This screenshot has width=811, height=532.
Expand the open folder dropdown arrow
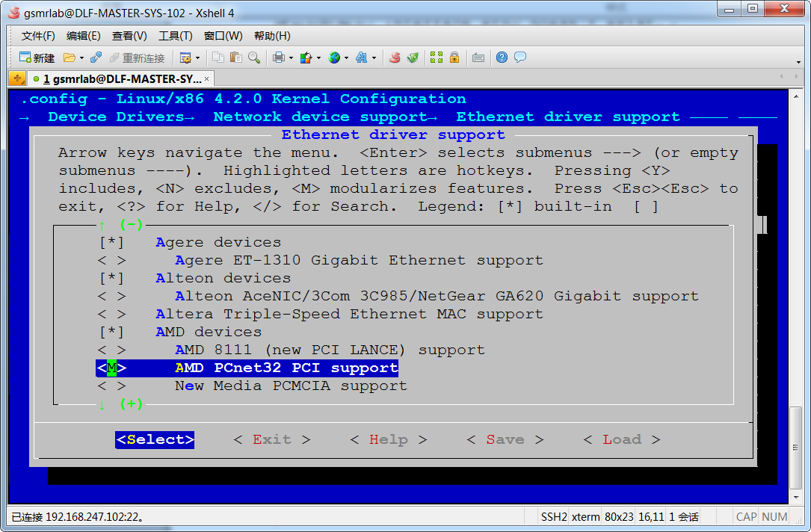pos(81,58)
